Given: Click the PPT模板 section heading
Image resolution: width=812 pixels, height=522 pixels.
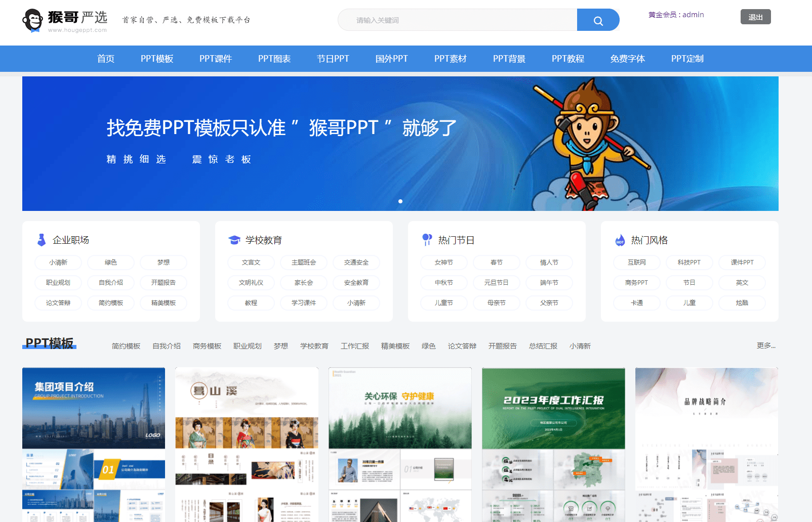Looking at the screenshot, I should tap(50, 343).
